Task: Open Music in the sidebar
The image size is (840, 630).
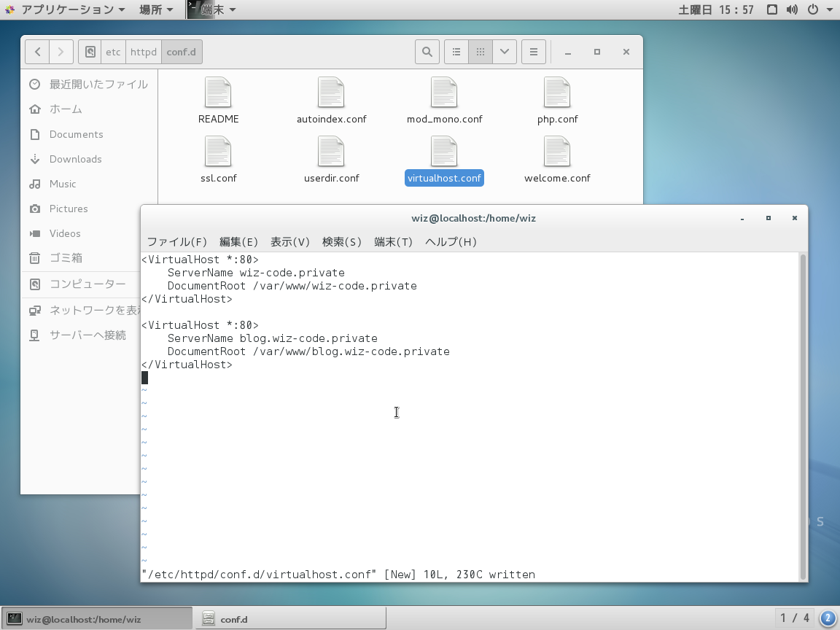Action: tap(89, 184)
